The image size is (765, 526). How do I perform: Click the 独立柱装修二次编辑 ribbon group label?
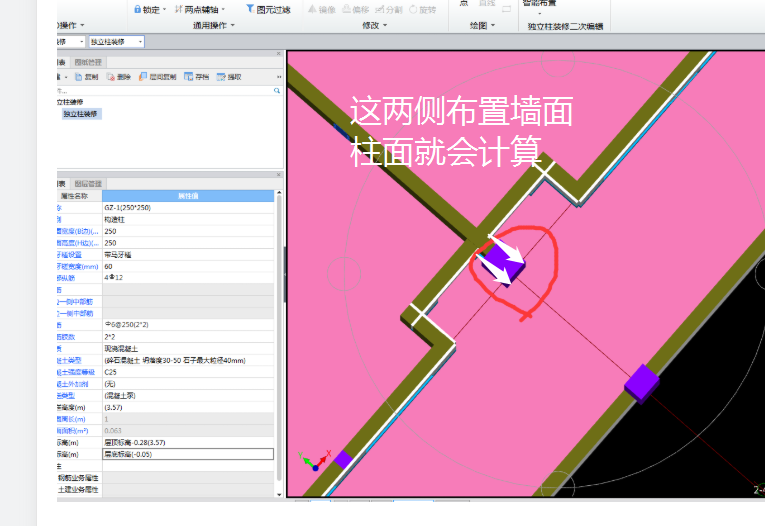coord(565,26)
